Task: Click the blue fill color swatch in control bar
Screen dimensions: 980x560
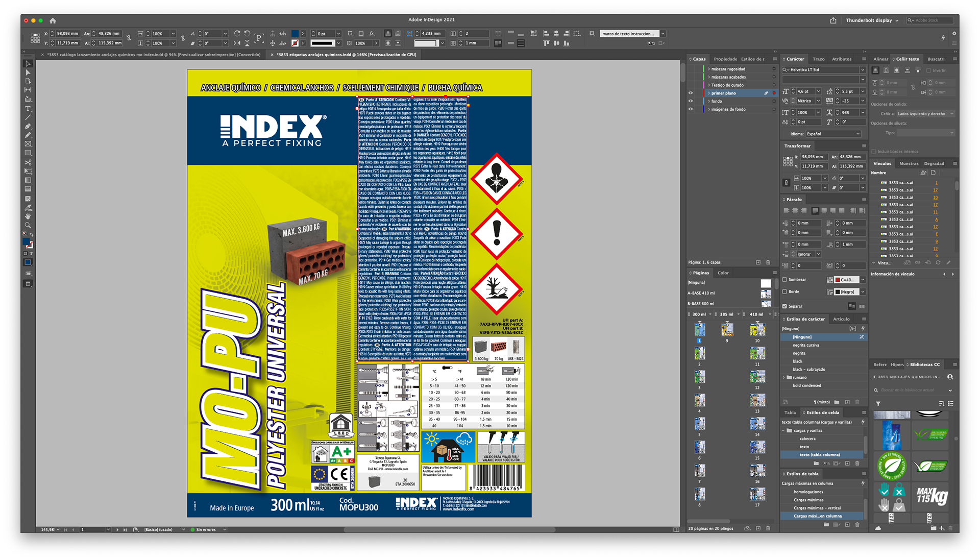Action: click(x=295, y=34)
